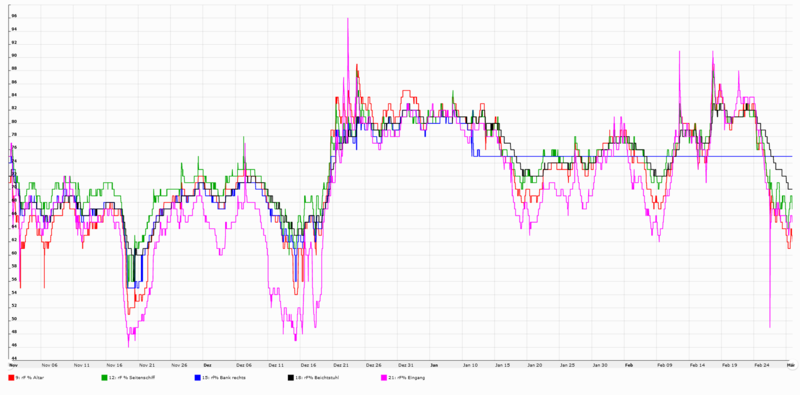Click the Mär marker at axis end

(x=790, y=365)
